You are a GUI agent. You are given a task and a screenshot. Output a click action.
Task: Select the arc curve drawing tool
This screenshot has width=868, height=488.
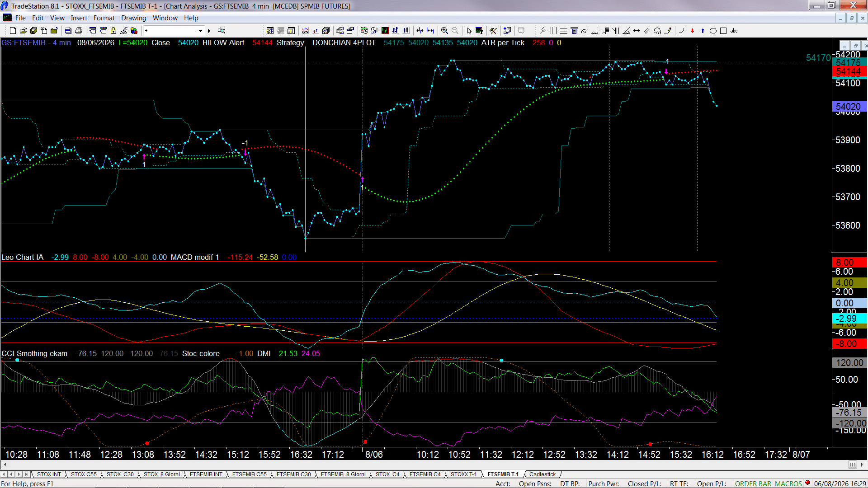682,31
